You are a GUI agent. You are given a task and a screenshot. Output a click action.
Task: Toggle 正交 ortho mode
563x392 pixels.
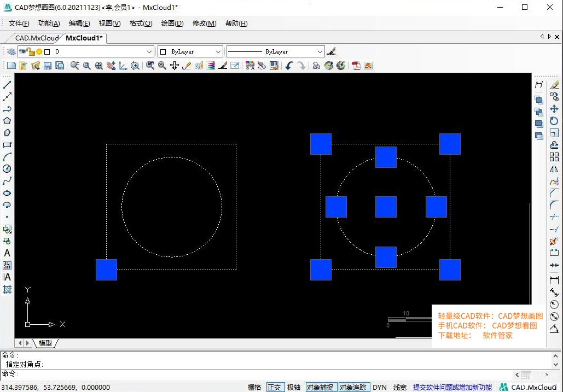point(274,387)
